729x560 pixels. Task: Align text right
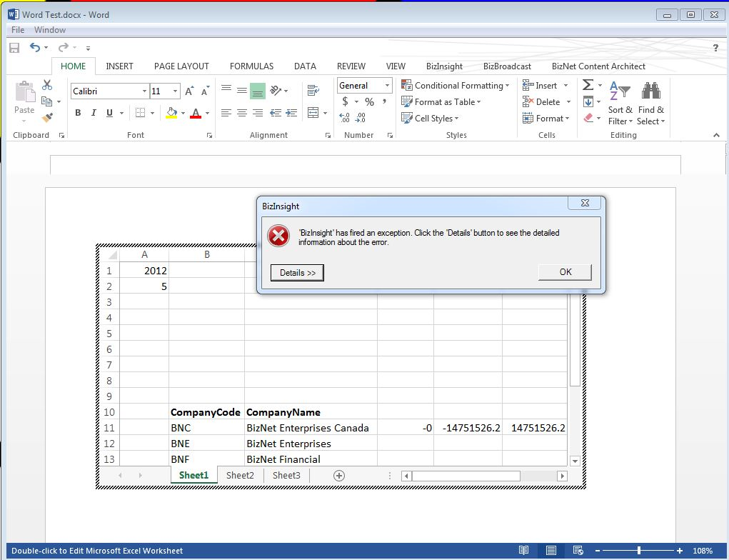tap(258, 113)
